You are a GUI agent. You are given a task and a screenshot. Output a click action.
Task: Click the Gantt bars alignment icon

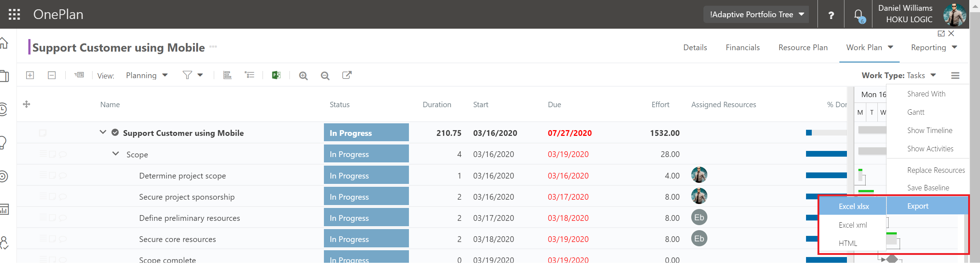[227, 75]
